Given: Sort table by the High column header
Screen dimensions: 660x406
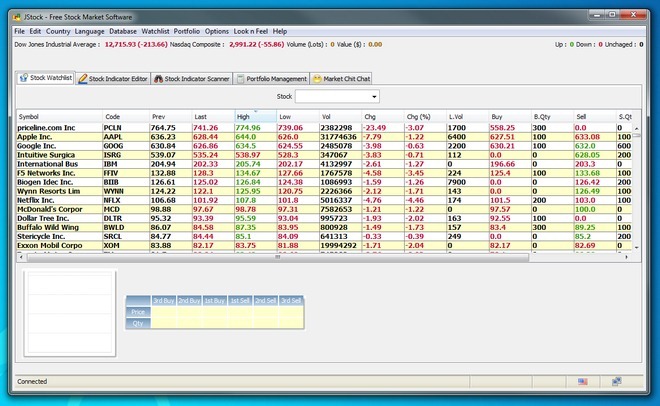Looking at the screenshot, I should click(255, 117).
